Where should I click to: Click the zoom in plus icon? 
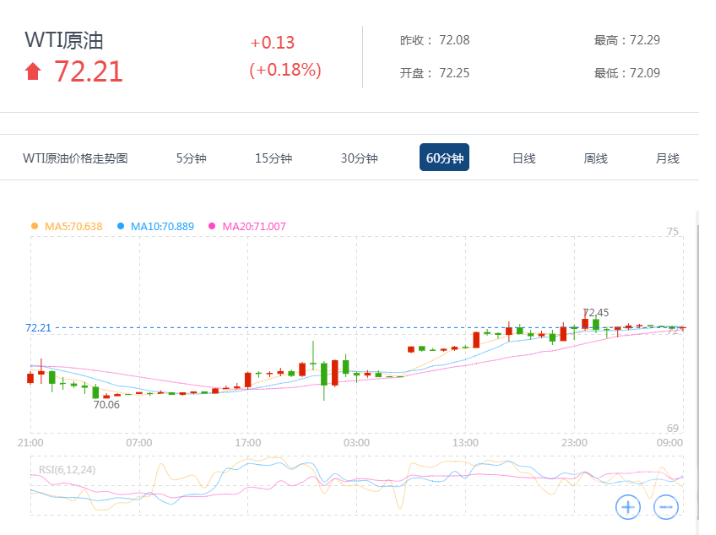pyautogui.click(x=627, y=506)
